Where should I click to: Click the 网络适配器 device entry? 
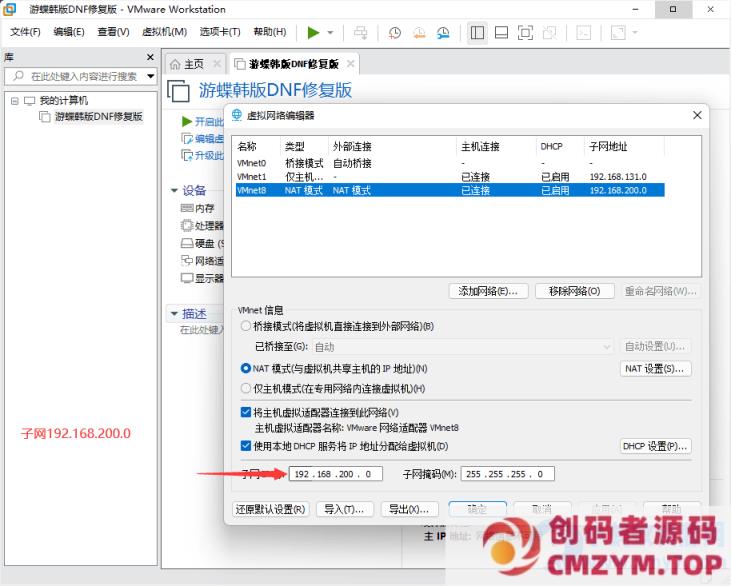(x=202, y=261)
